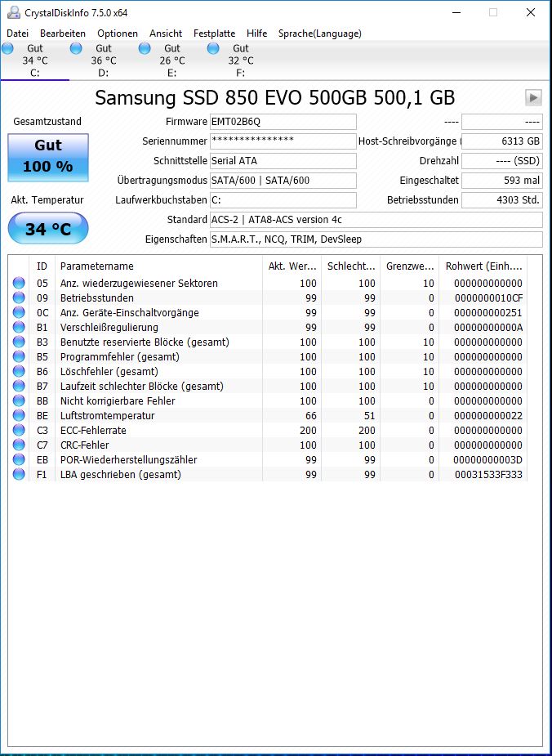Click the Eigenschaften S.M.A.R.T. field
Screen dimensions: 552x756
(376, 239)
